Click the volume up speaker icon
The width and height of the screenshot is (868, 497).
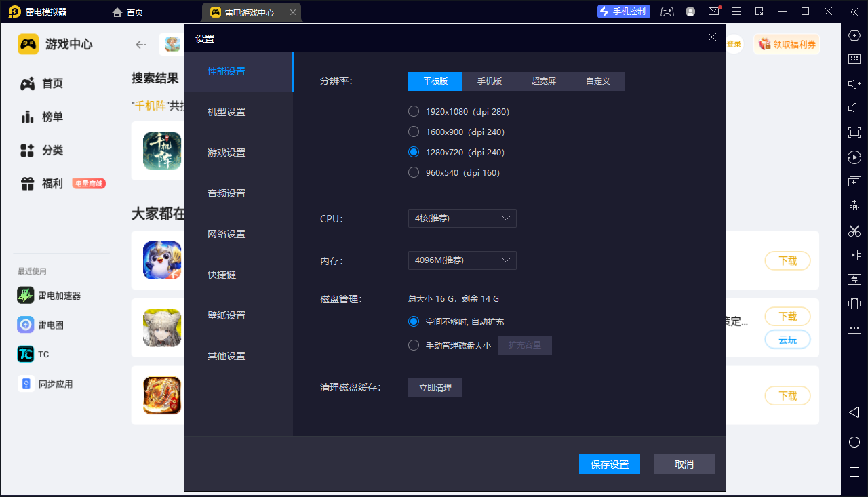(854, 83)
